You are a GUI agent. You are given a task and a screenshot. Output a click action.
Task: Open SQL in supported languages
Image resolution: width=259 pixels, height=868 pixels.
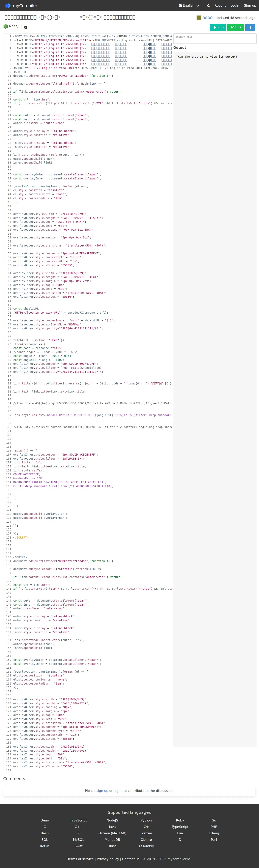click(45, 840)
